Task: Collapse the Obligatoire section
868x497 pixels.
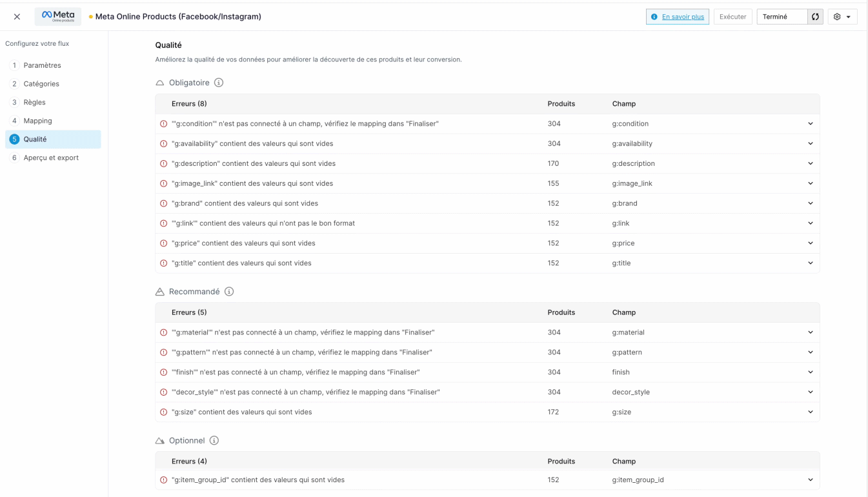Action: pyautogui.click(x=160, y=83)
